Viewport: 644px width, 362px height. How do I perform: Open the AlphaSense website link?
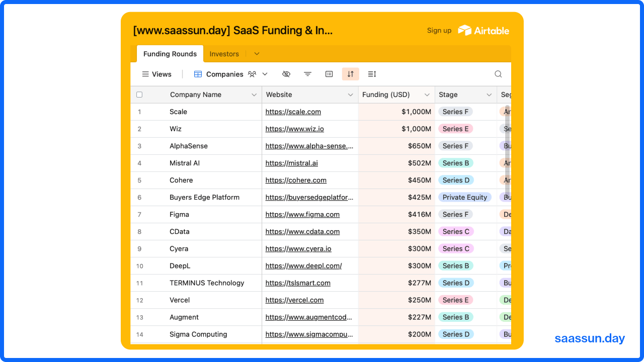(x=309, y=146)
